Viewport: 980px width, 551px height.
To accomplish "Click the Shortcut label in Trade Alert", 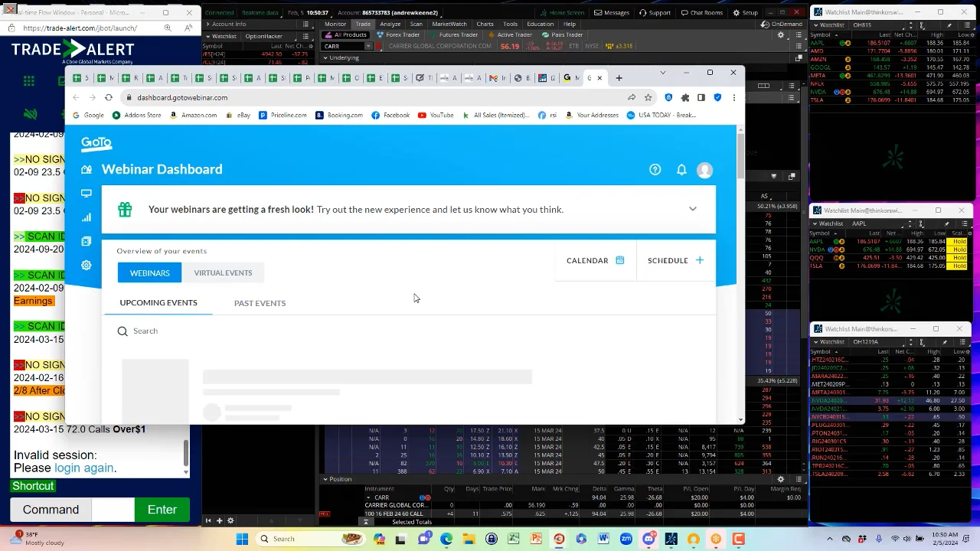I will tap(33, 486).
